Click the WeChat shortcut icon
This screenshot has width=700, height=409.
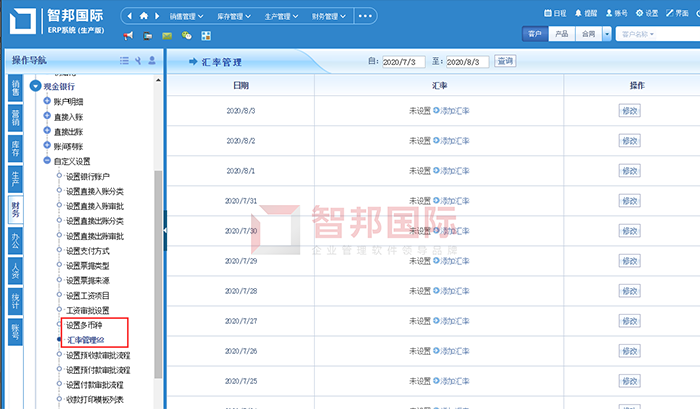(186, 36)
